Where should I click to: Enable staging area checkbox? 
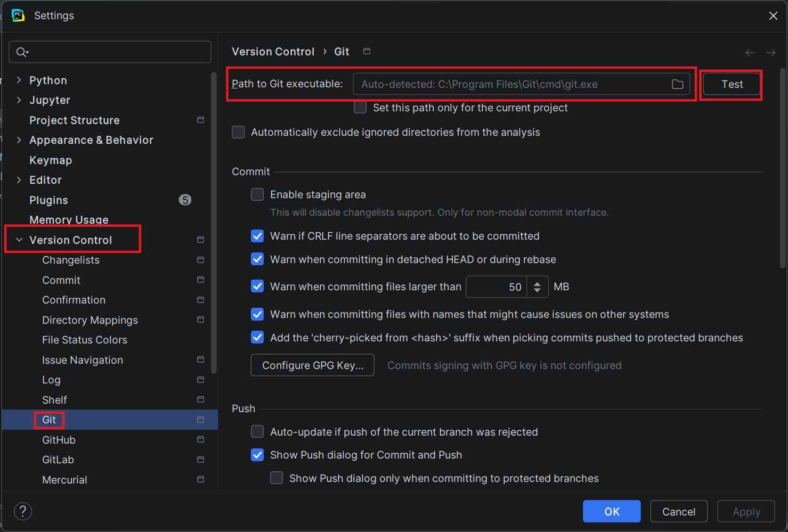pos(257,194)
